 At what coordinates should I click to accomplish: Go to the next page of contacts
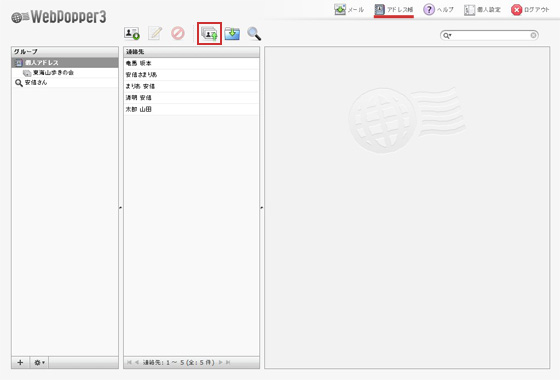point(220,362)
